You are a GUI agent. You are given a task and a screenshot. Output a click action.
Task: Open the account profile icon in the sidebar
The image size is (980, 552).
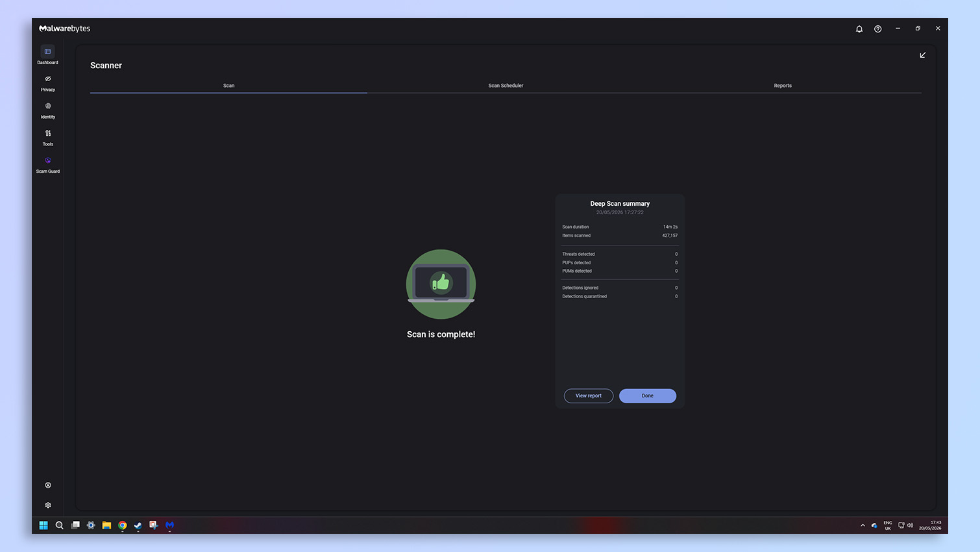coord(48,486)
